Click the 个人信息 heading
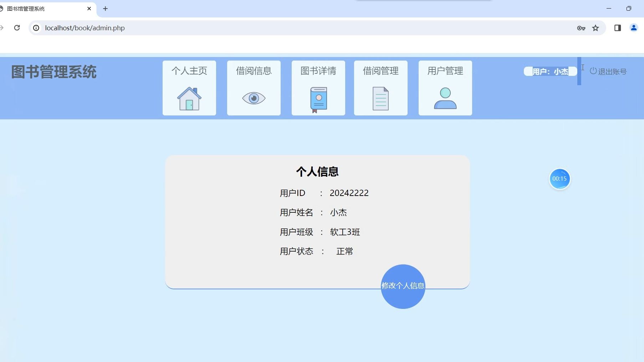644x362 pixels. coord(317,172)
